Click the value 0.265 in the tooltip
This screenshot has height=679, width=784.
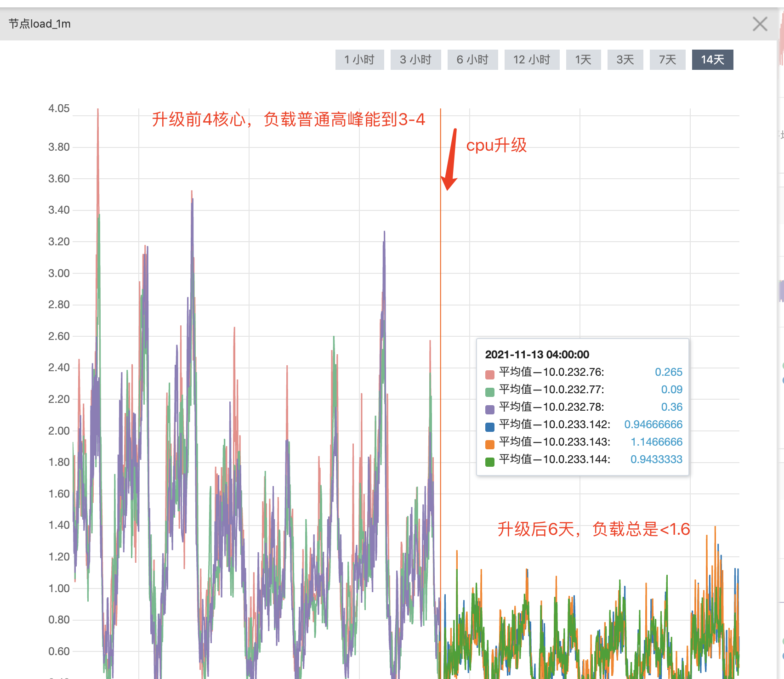(x=669, y=372)
